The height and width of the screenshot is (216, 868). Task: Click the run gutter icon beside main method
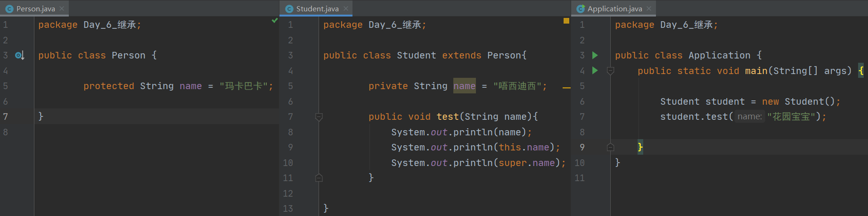595,71
